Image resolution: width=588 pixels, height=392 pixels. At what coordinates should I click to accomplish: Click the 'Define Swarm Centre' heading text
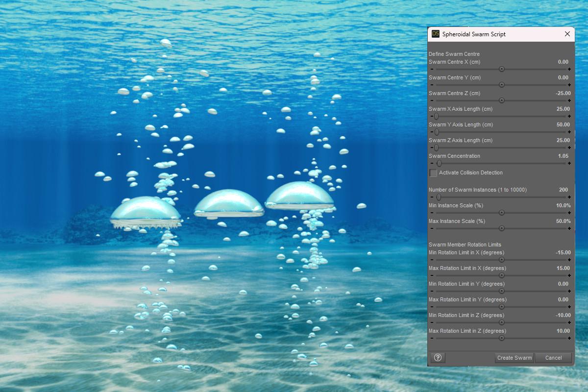(454, 54)
